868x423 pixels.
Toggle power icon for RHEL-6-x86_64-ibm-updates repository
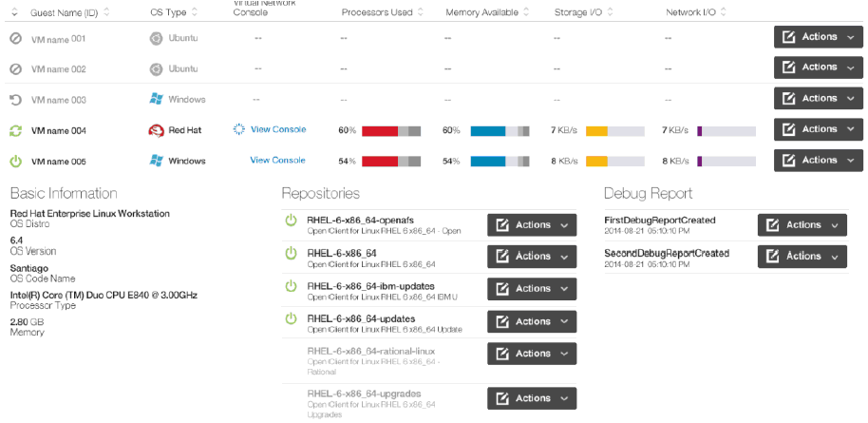292,286
